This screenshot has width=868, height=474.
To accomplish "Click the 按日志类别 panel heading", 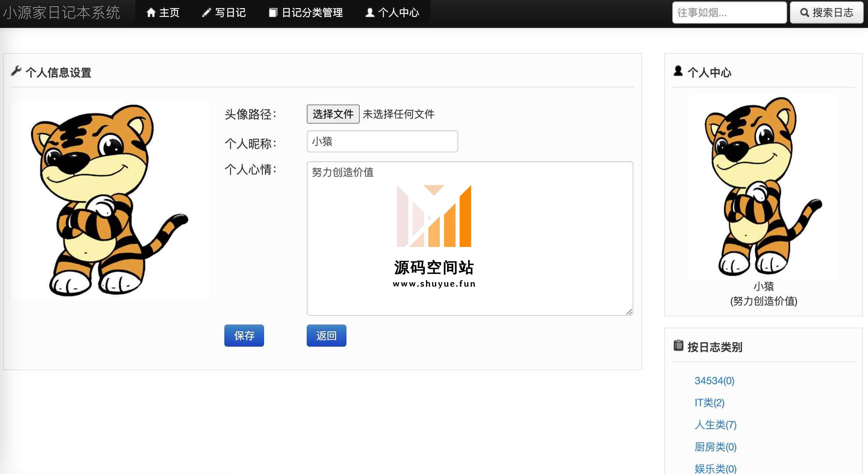I will (715, 347).
